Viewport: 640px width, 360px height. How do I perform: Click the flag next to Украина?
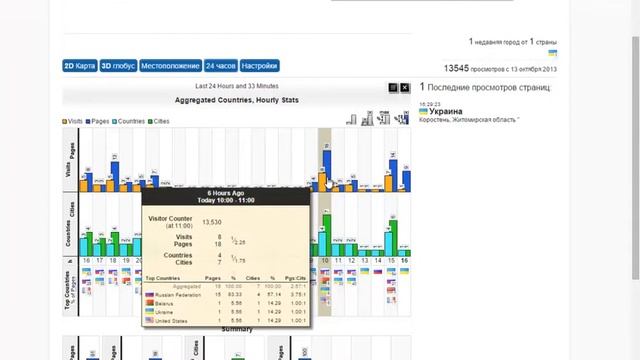click(423, 111)
